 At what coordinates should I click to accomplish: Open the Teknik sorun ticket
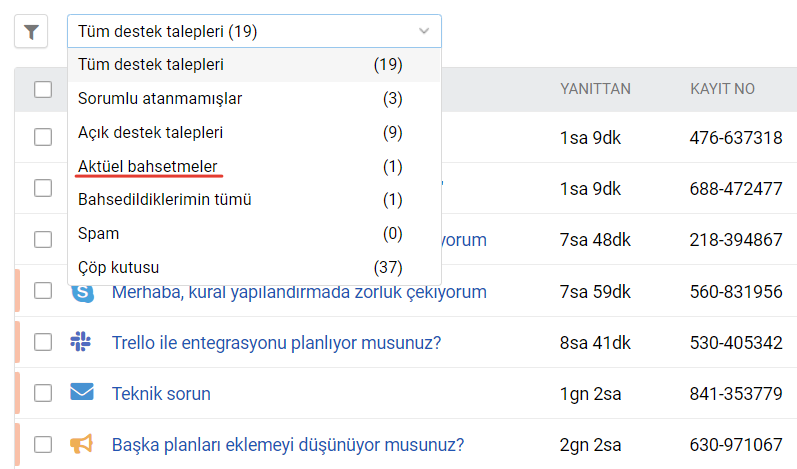tap(161, 393)
